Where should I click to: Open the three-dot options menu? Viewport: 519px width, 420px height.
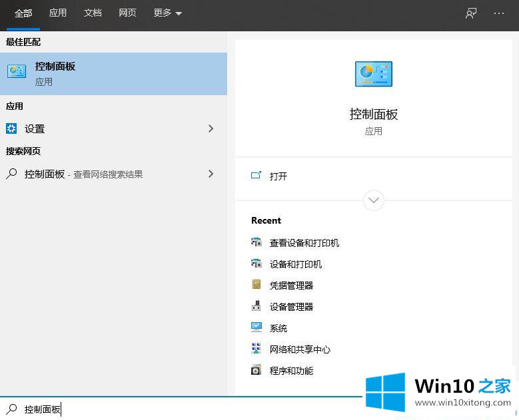tap(499, 13)
